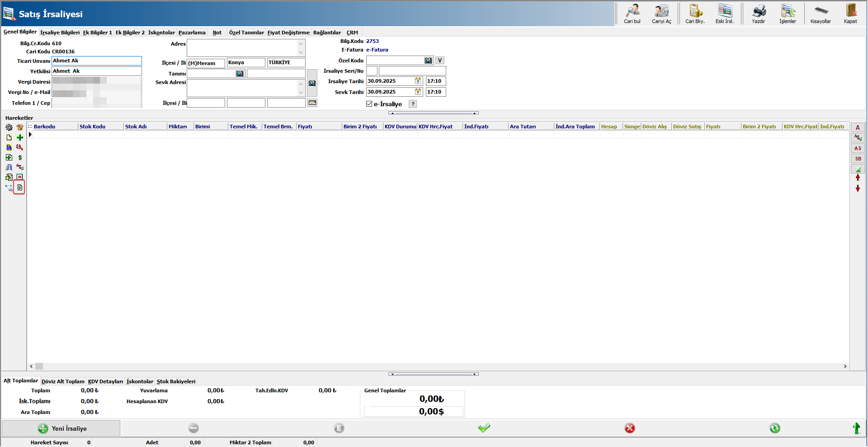The height and width of the screenshot is (447, 868).
Task: Click the red-highlighted document icon
Action: (19, 187)
